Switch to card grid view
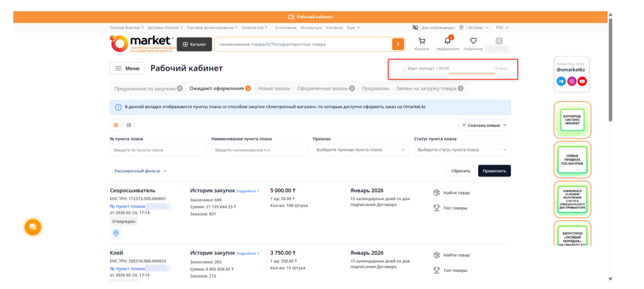644x289 pixels. point(115,125)
